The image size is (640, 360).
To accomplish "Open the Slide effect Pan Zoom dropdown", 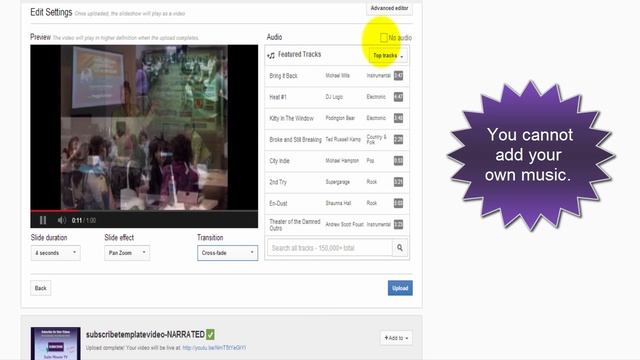I will coord(127,253).
